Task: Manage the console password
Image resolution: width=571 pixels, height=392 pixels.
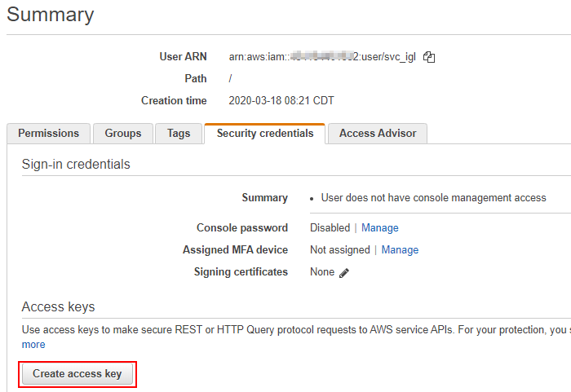Action: (x=379, y=228)
